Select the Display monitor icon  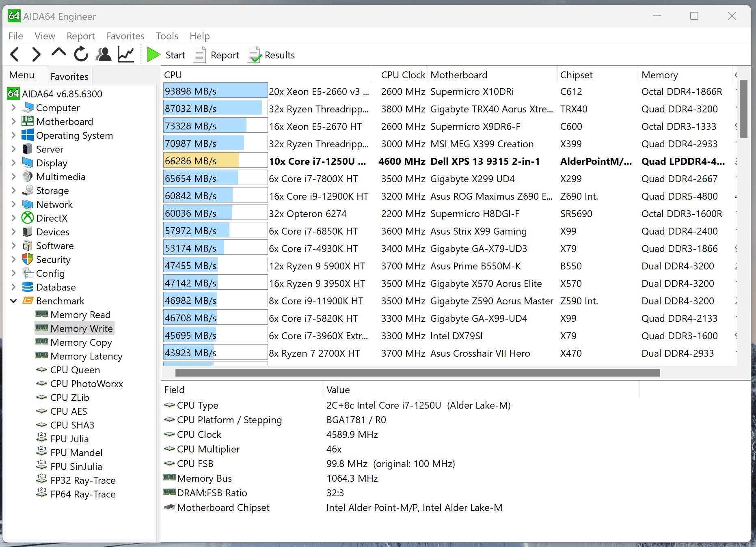click(28, 163)
